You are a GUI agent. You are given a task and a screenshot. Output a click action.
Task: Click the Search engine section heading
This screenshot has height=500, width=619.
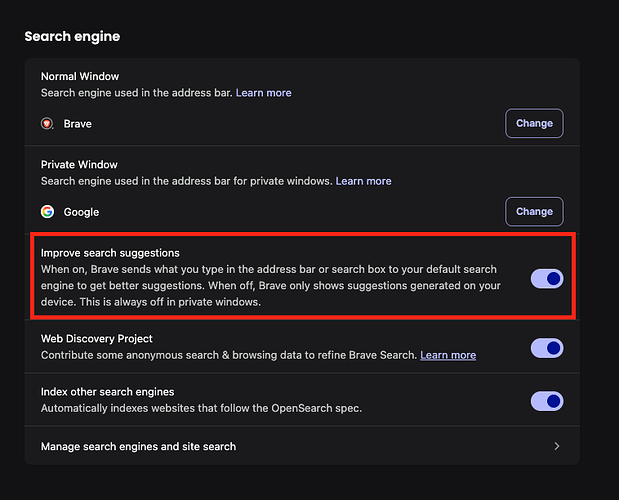coord(72,37)
